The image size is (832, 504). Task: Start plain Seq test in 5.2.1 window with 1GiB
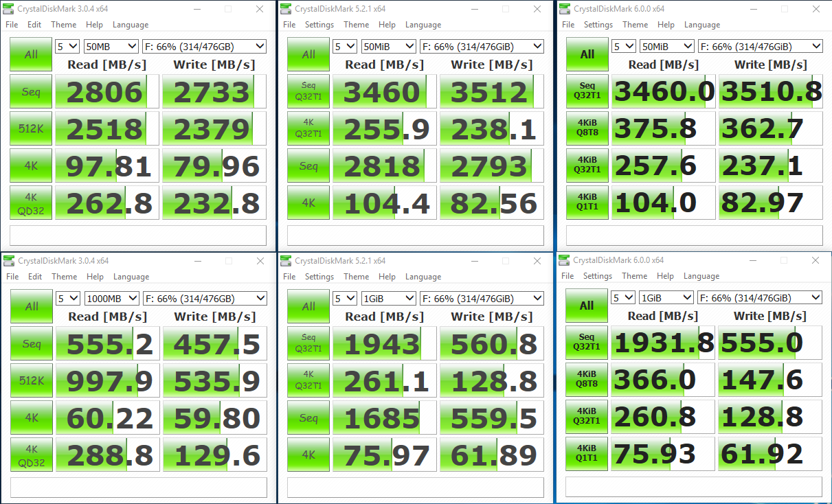click(x=309, y=417)
